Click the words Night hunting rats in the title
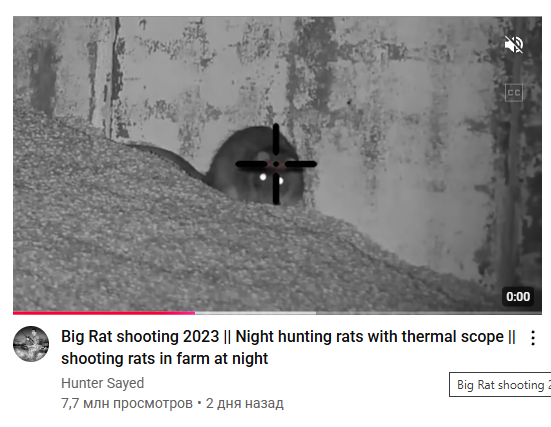The width and height of the screenshot is (551, 427). tap(299, 337)
